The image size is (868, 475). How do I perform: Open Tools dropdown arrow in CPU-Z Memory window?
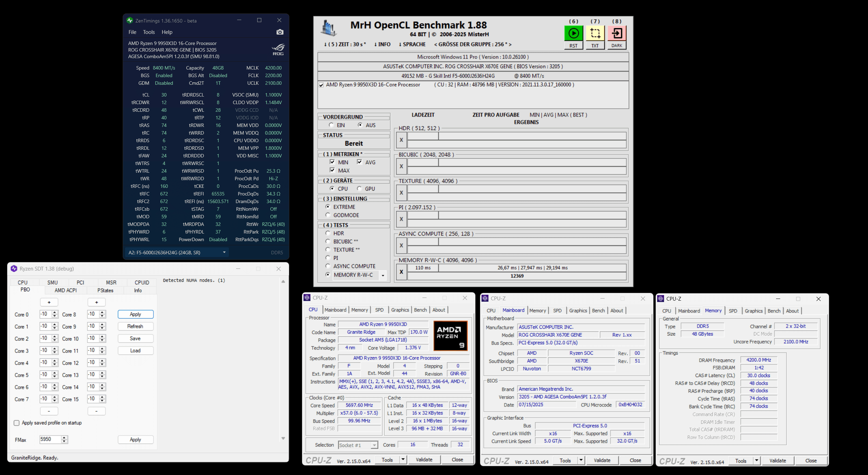point(757,460)
